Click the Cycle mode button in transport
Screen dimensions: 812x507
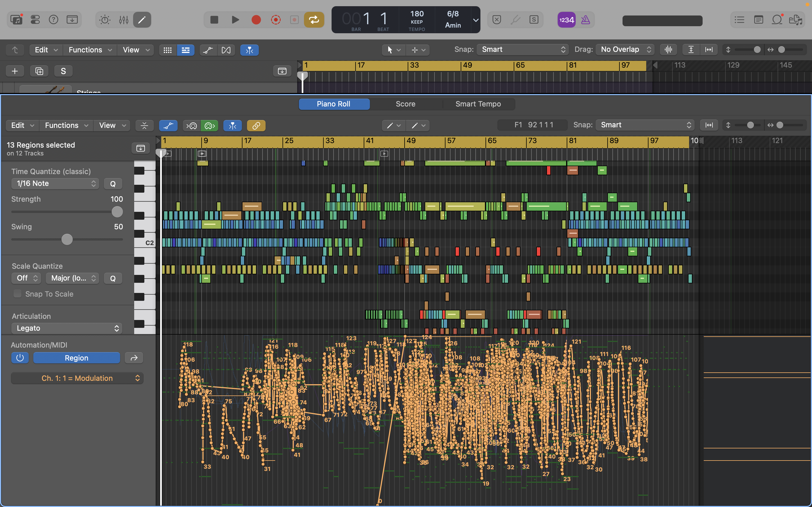314,20
